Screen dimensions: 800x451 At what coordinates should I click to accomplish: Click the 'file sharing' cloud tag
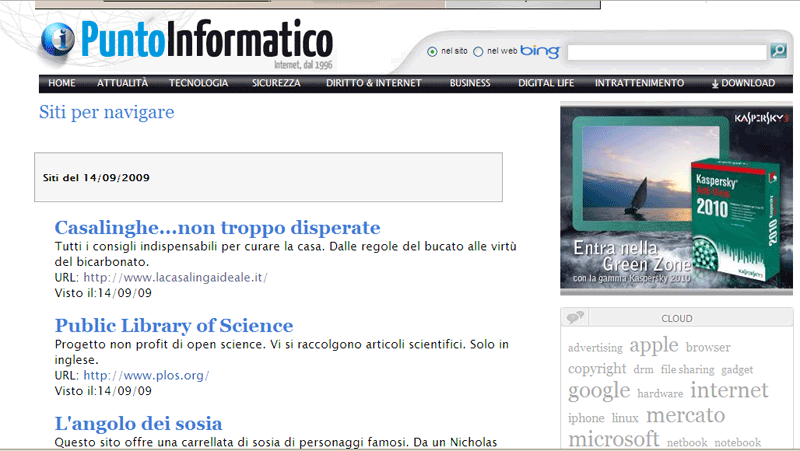pyautogui.click(x=687, y=370)
